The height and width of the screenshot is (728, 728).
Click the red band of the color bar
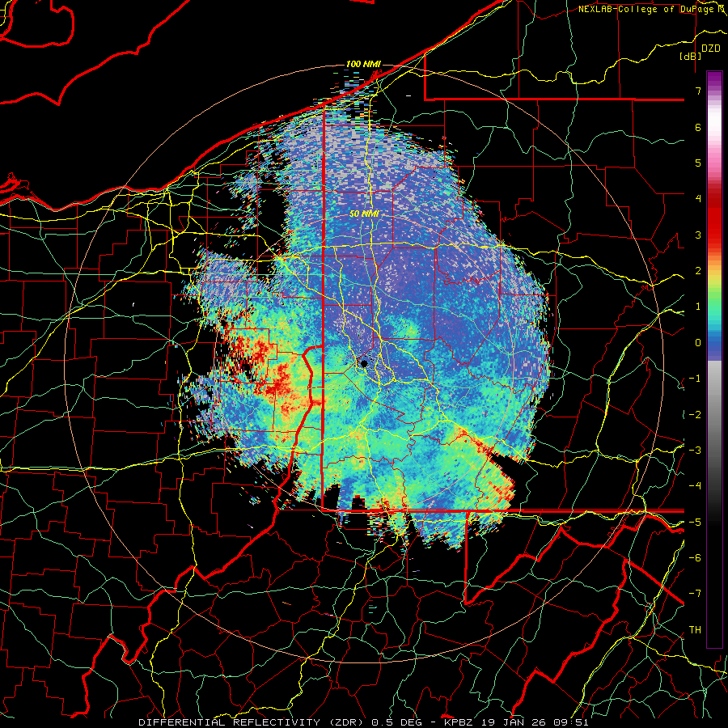(714, 218)
